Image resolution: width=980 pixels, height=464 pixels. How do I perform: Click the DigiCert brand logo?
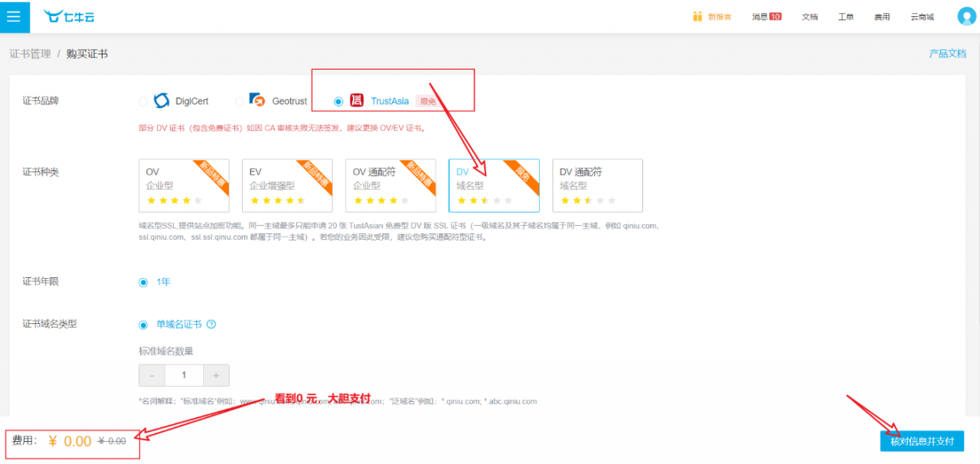(162, 100)
